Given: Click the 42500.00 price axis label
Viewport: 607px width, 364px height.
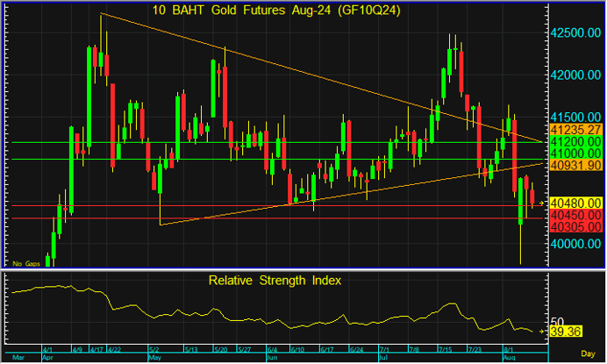Looking at the screenshot, I should [575, 32].
